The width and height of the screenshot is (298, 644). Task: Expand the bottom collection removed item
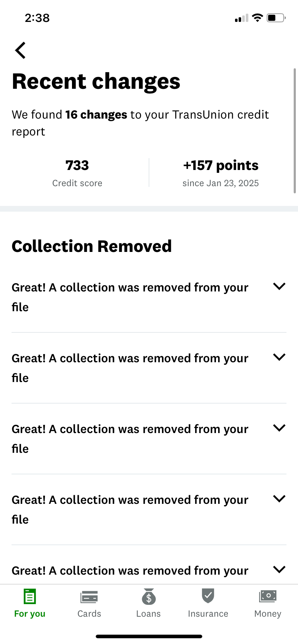point(279,569)
